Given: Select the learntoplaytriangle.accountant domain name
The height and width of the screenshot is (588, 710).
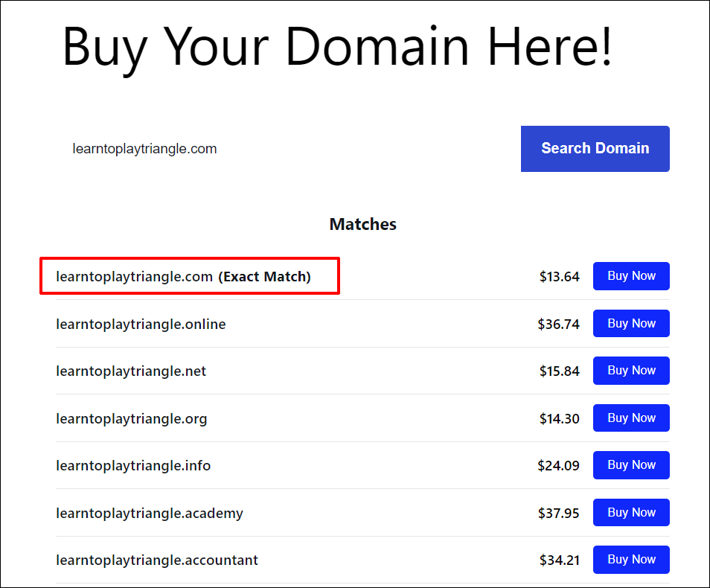Looking at the screenshot, I should (x=157, y=560).
